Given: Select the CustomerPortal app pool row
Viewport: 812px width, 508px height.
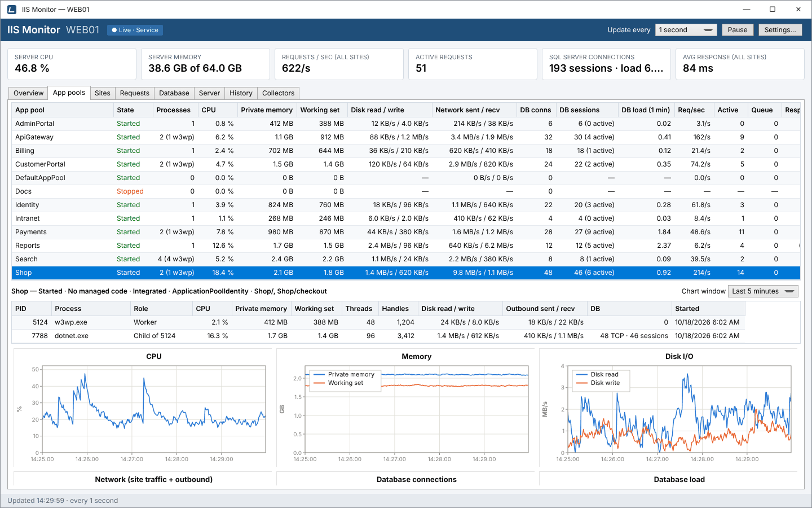Looking at the screenshot, I should pos(406,164).
